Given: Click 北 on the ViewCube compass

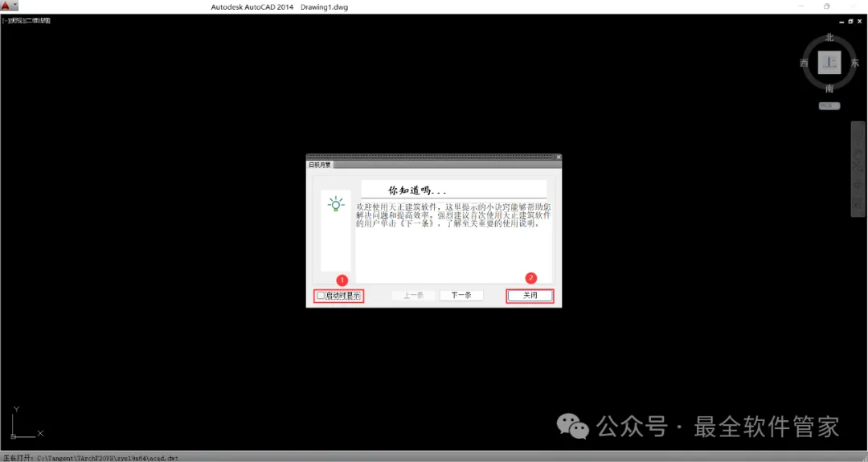Looking at the screenshot, I should pyautogui.click(x=829, y=38).
